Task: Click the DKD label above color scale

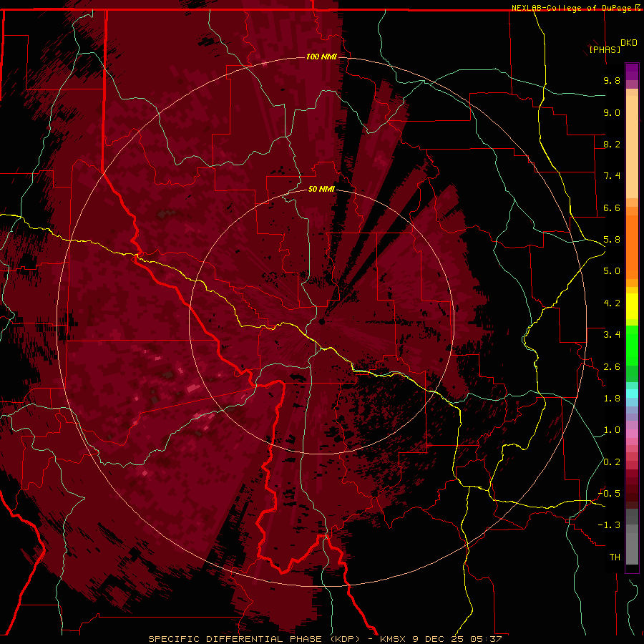Action: (629, 43)
